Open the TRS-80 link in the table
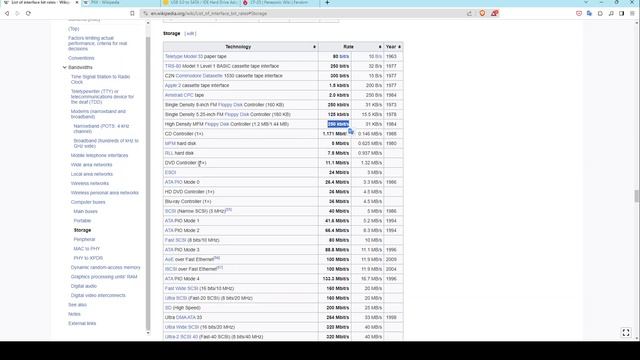 (173, 66)
